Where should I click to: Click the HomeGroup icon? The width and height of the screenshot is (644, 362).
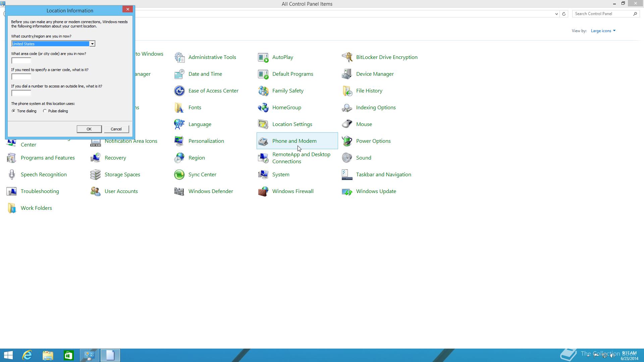tap(263, 108)
